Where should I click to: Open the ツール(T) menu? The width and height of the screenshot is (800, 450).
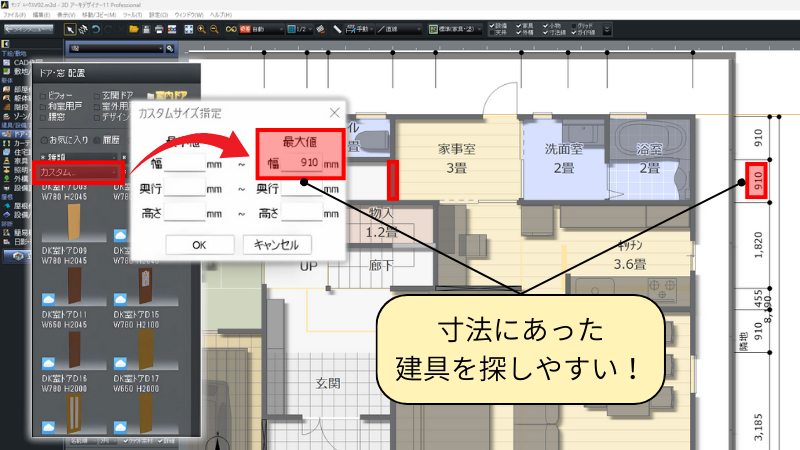(132, 15)
